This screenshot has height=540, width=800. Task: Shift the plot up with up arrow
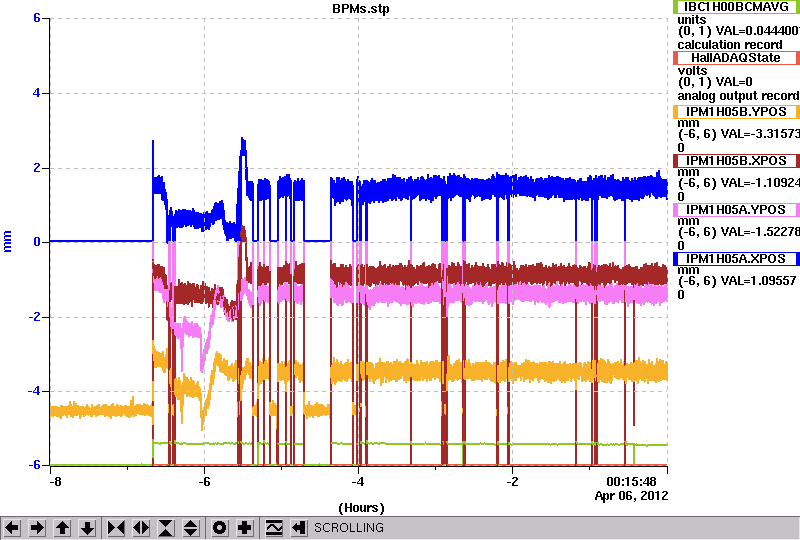pos(62,528)
